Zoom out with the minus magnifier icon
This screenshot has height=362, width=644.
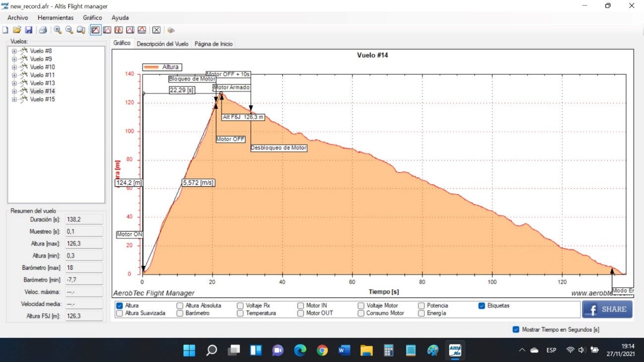coord(69,30)
